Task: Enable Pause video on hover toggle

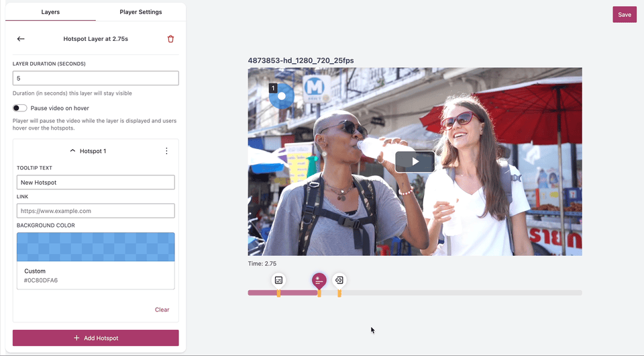Action: click(20, 108)
